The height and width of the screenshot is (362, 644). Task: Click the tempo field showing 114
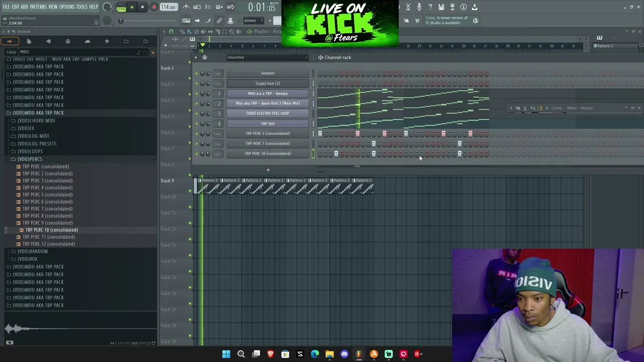169,7
